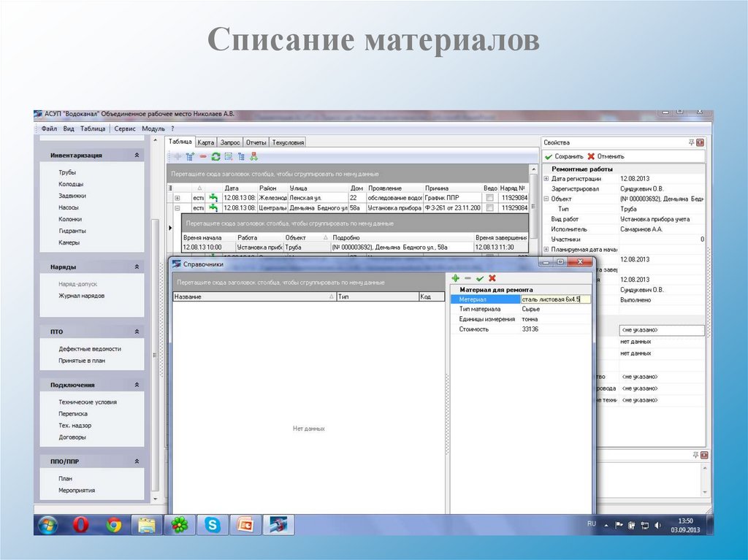
Task: Click the green refresh icon in table toolbar
Action: click(x=215, y=156)
